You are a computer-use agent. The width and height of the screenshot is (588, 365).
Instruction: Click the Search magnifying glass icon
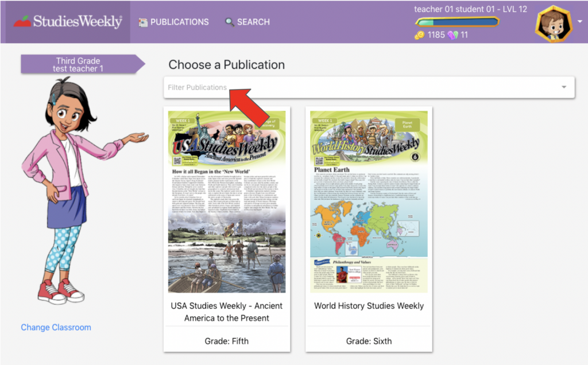pos(229,22)
